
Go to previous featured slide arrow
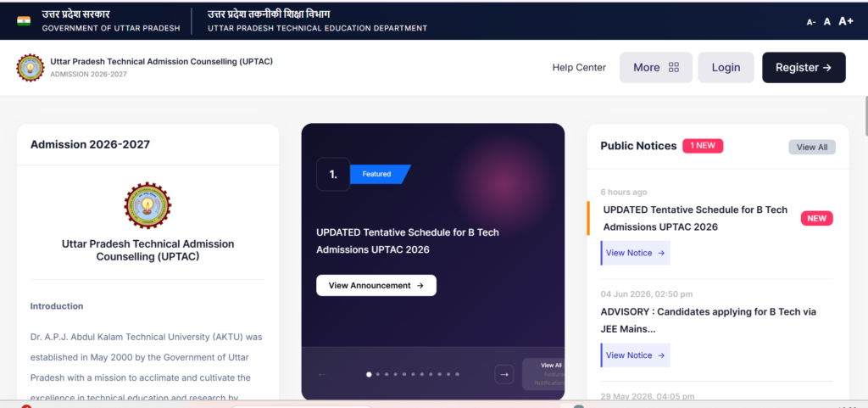point(322,374)
